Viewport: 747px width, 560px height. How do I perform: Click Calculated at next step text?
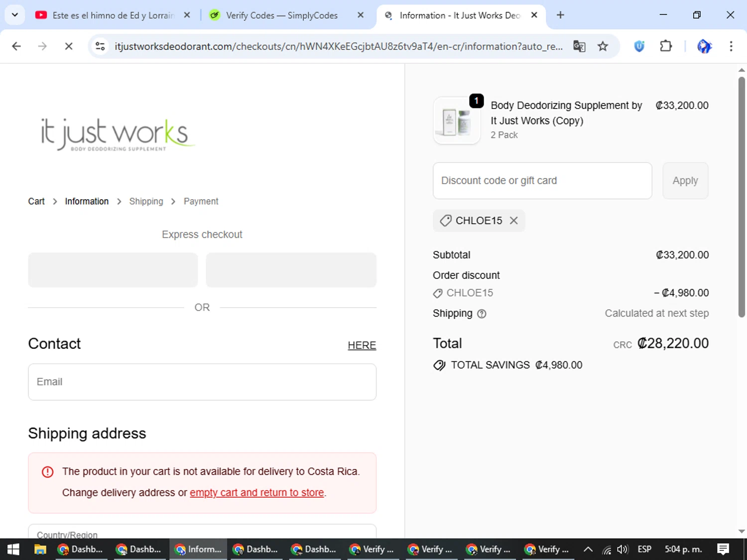click(x=657, y=313)
